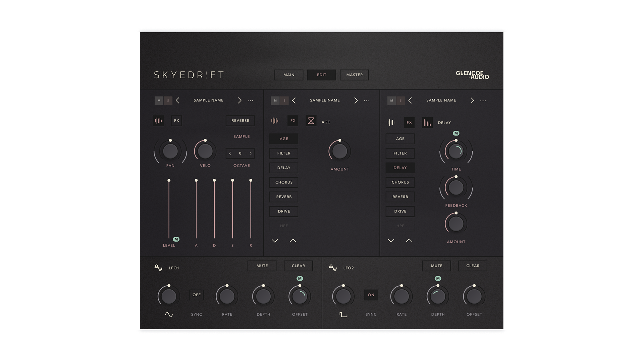Toggle LFO2 sync ON button
This screenshot has height=362, width=644.
(371, 295)
